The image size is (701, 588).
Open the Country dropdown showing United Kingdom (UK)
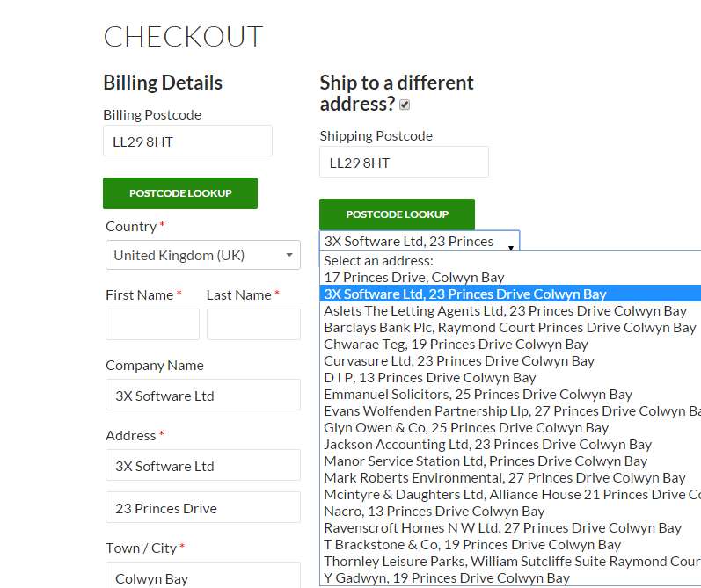(x=203, y=255)
